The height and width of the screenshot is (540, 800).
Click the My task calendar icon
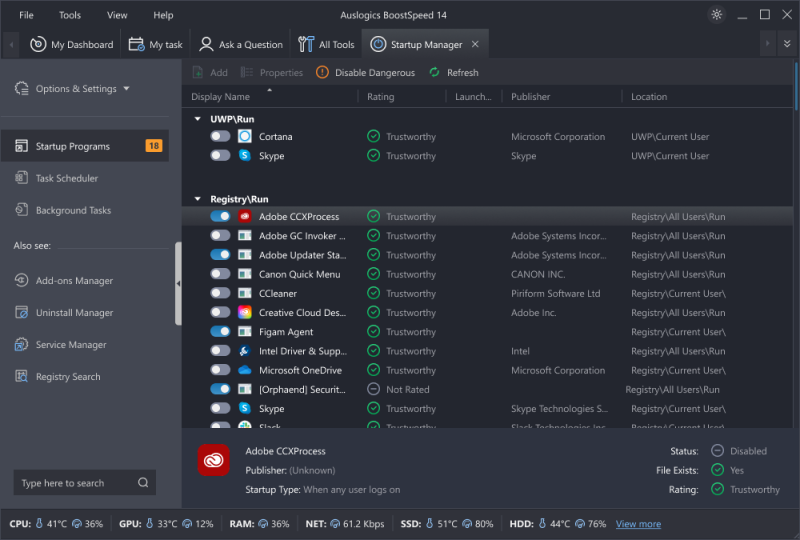(136, 44)
